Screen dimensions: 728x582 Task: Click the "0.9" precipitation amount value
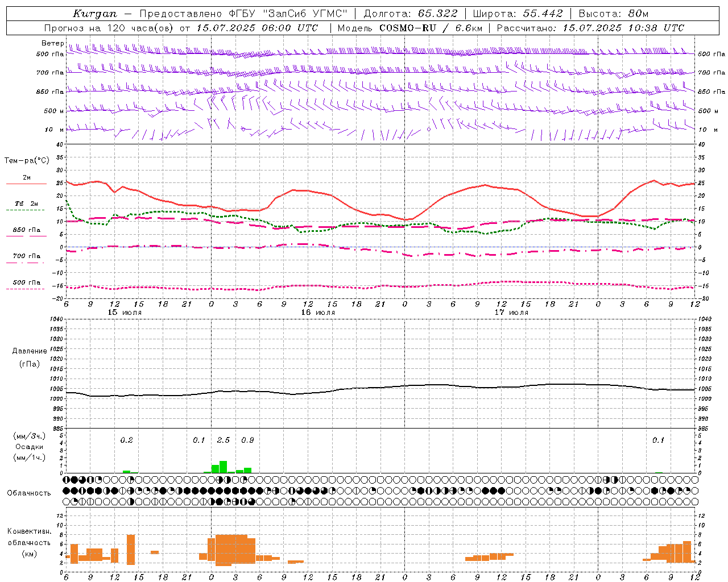tap(247, 440)
